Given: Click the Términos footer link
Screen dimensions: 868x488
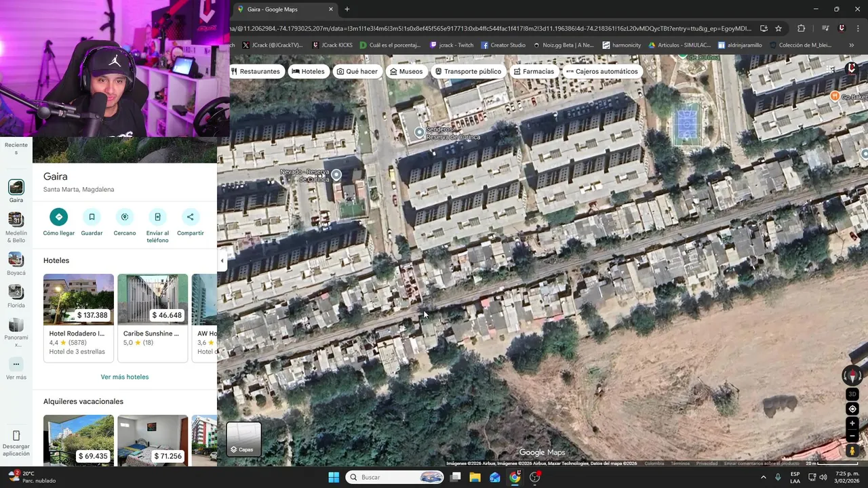Looking at the screenshot, I should [679, 464].
